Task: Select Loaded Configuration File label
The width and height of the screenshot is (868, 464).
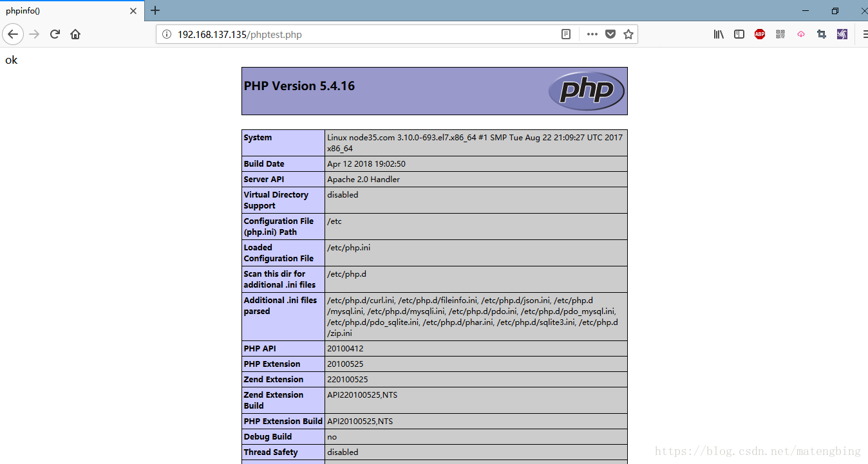Action: 279,253
